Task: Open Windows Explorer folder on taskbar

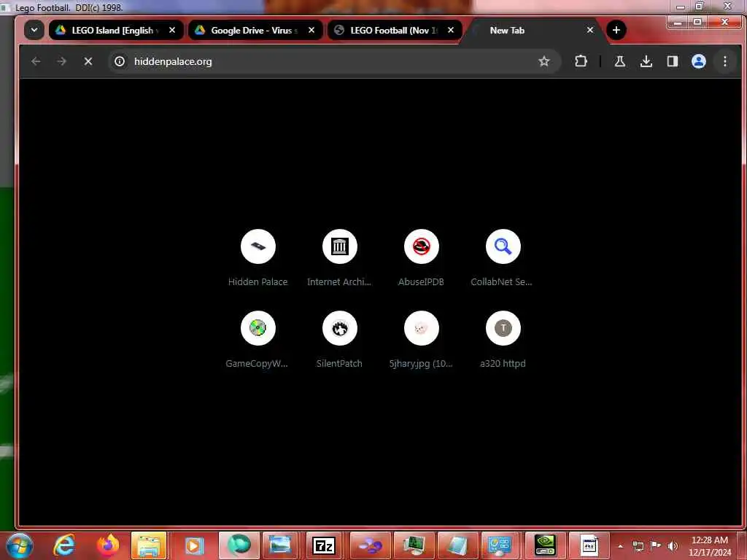Action: click(149, 545)
